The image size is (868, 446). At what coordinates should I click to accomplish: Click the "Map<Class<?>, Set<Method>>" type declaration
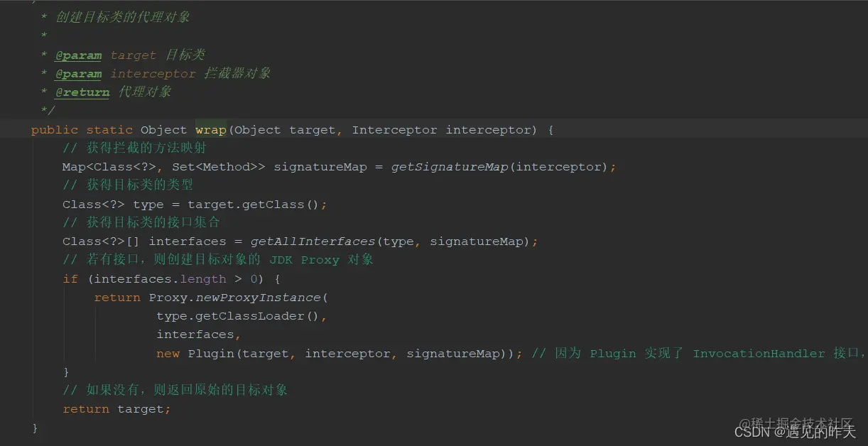click(164, 167)
